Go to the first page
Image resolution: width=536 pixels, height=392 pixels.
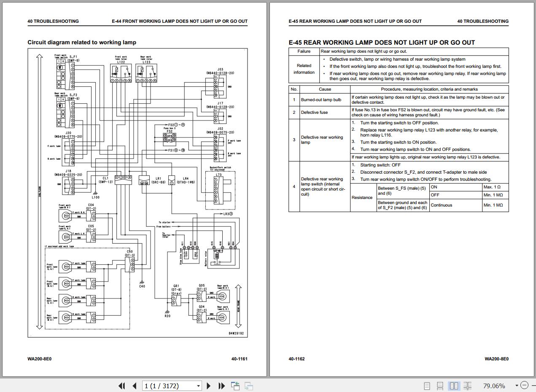click(x=122, y=386)
